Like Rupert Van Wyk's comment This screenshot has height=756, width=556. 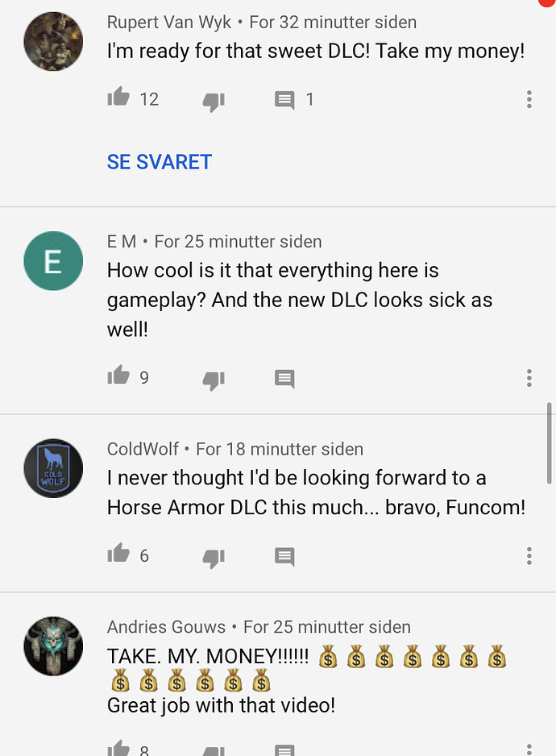[118, 97]
